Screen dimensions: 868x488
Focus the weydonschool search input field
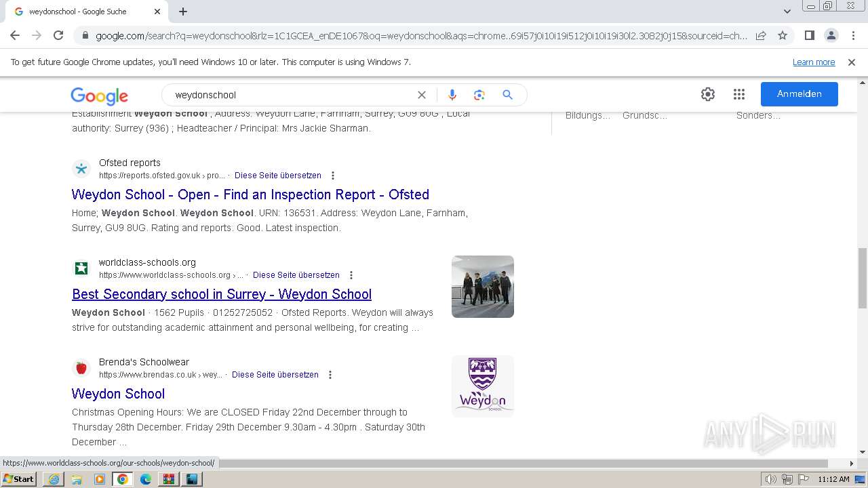pos(292,95)
